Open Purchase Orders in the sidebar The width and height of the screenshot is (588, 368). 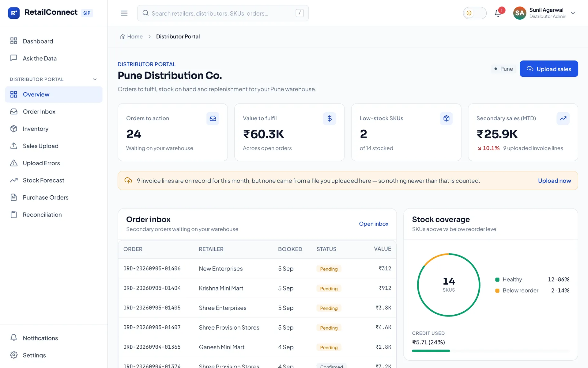tap(54, 197)
